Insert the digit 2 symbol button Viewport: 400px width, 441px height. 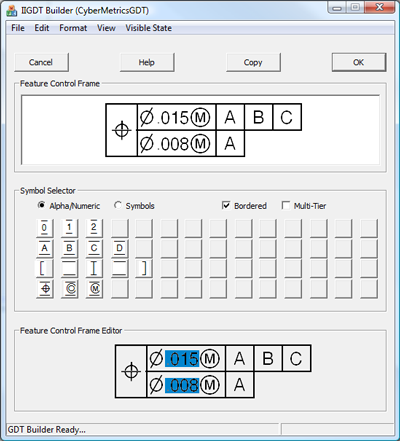tap(94, 228)
